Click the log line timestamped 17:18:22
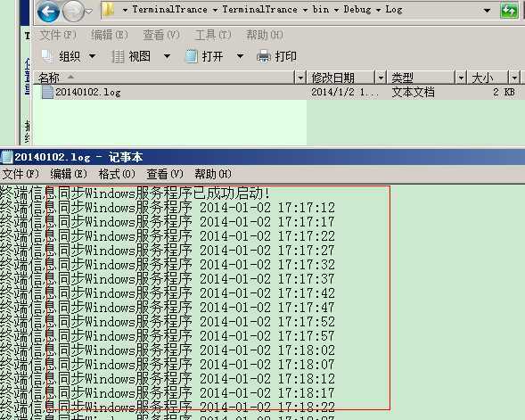This screenshot has width=525, height=420. point(168,407)
